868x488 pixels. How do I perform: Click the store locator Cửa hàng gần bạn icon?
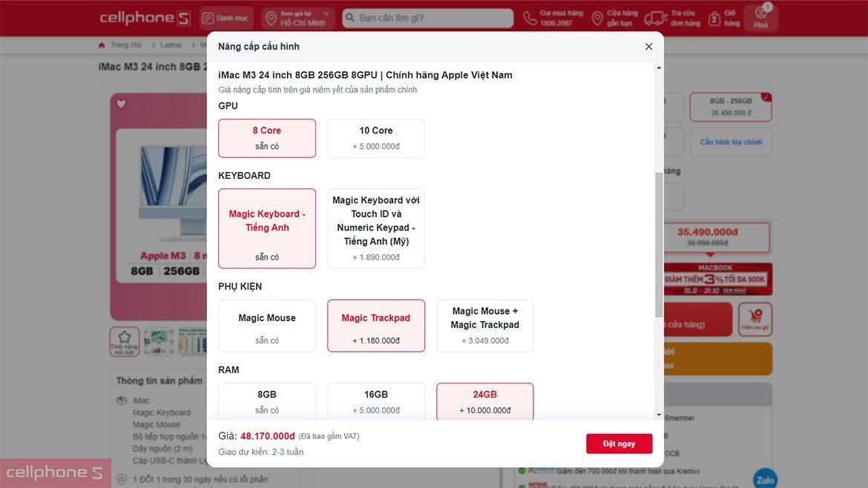pyautogui.click(x=596, y=19)
